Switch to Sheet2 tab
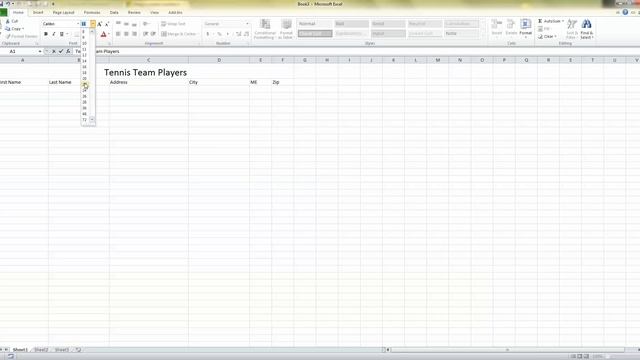640x360 pixels. 41,350
